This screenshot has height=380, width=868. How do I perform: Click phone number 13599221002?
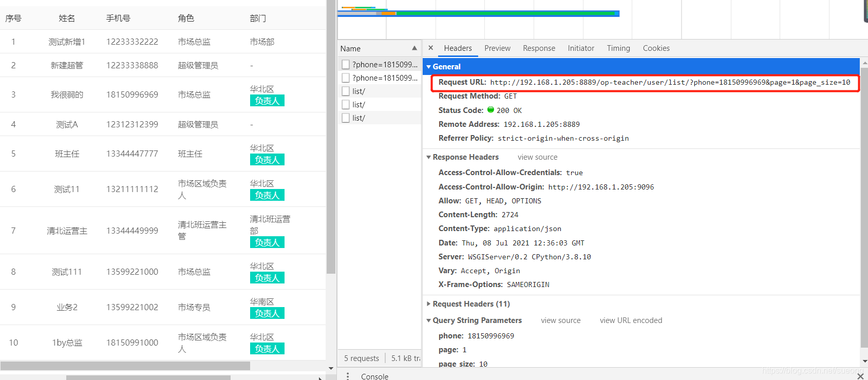[x=132, y=307]
